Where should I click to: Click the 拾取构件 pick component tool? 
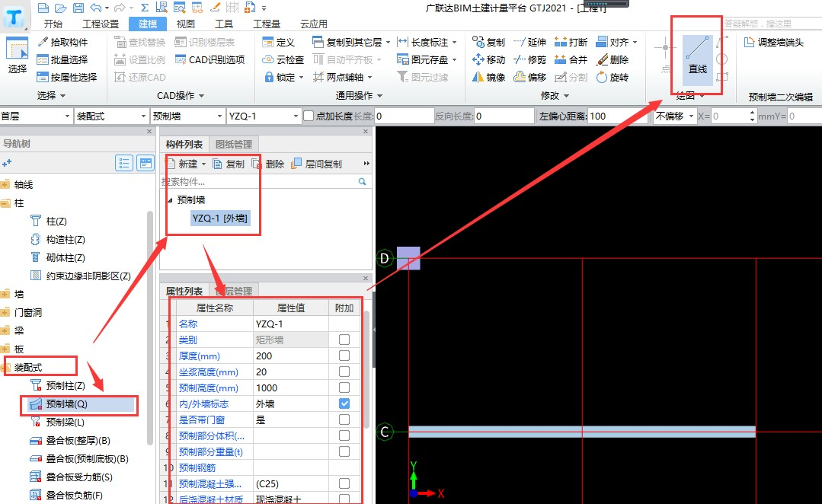(x=62, y=42)
